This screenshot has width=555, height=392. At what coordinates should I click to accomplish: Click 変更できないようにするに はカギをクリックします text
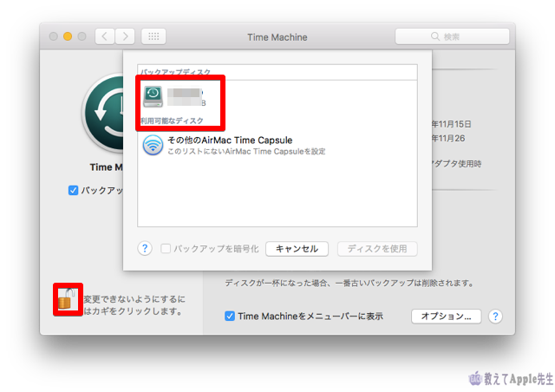(x=134, y=305)
